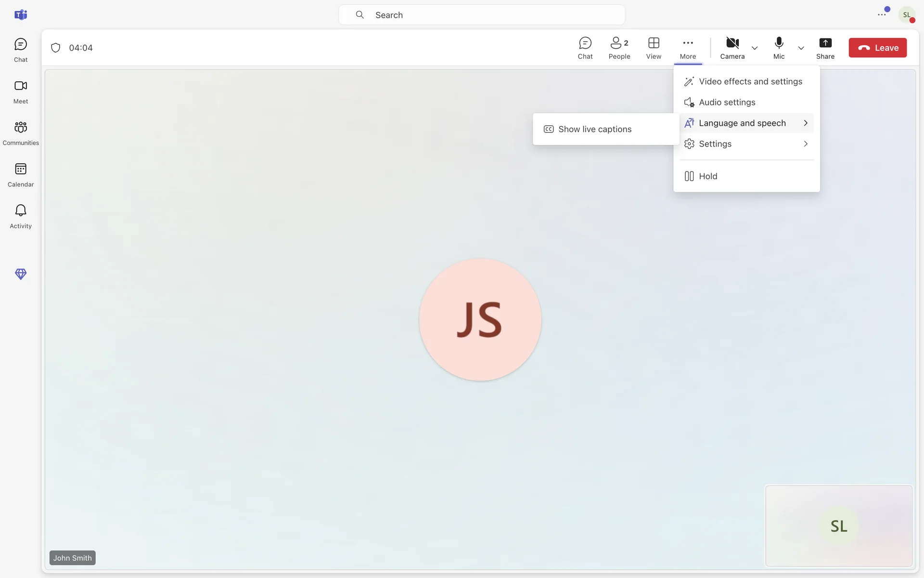924x578 pixels.
Task: Mute the Mic
Action: click(779, 48)
